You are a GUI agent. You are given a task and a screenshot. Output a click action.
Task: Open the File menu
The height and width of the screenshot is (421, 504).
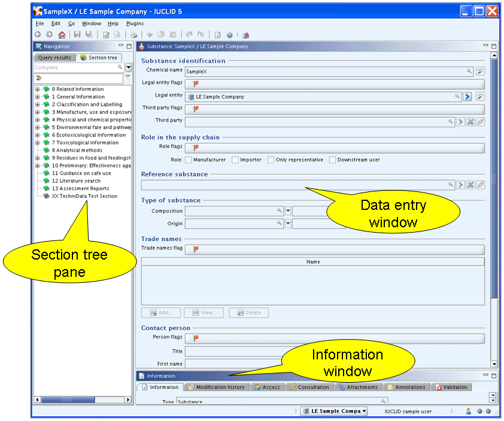pos(40,23)
